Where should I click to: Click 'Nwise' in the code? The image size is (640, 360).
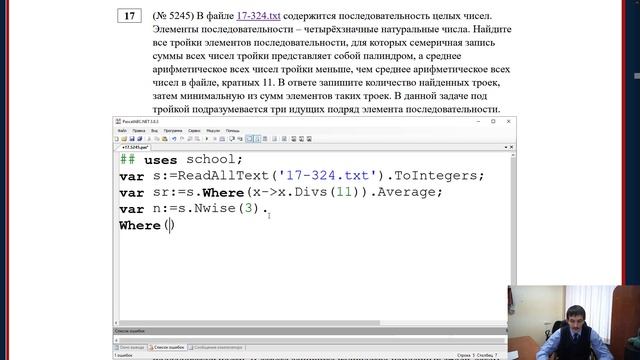pos(215,208)
